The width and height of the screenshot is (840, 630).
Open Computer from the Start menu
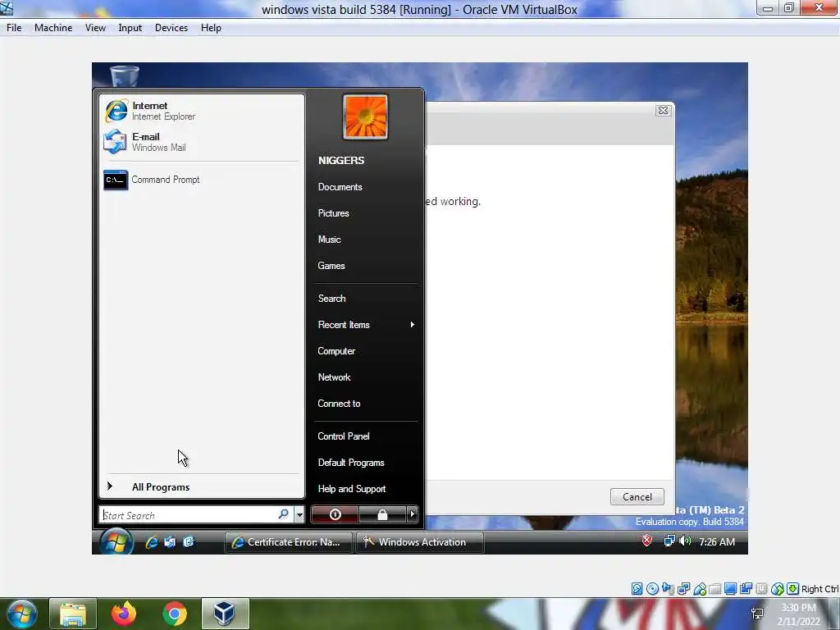[336, 351]
